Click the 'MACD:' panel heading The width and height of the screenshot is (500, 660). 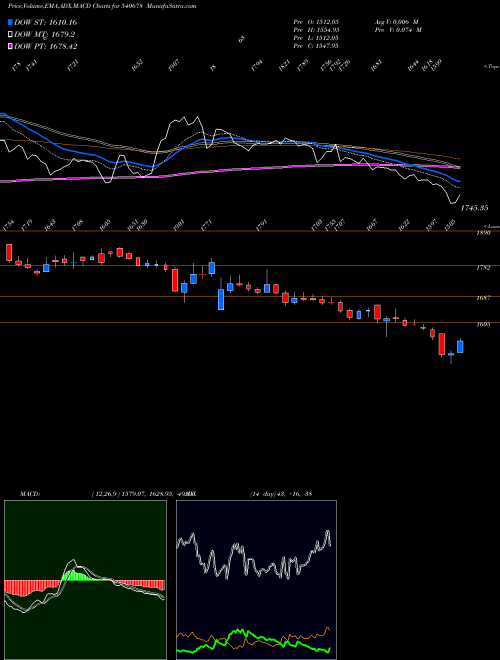[x=30, y=494]
